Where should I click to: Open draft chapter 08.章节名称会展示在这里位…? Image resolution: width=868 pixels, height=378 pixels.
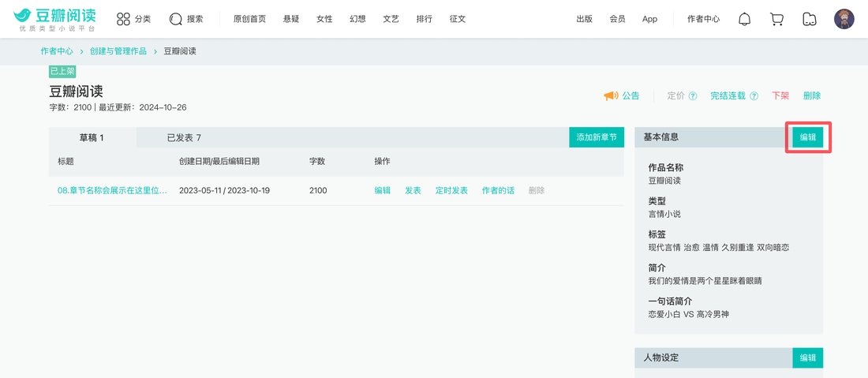point(112,190)
